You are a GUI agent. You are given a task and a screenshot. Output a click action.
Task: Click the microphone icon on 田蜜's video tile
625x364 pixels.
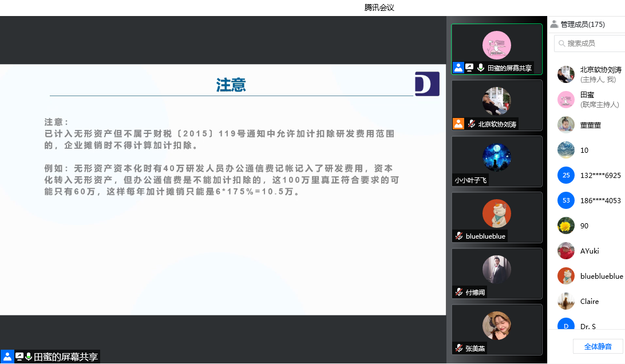pyautogui.click(x=481, y=67)
